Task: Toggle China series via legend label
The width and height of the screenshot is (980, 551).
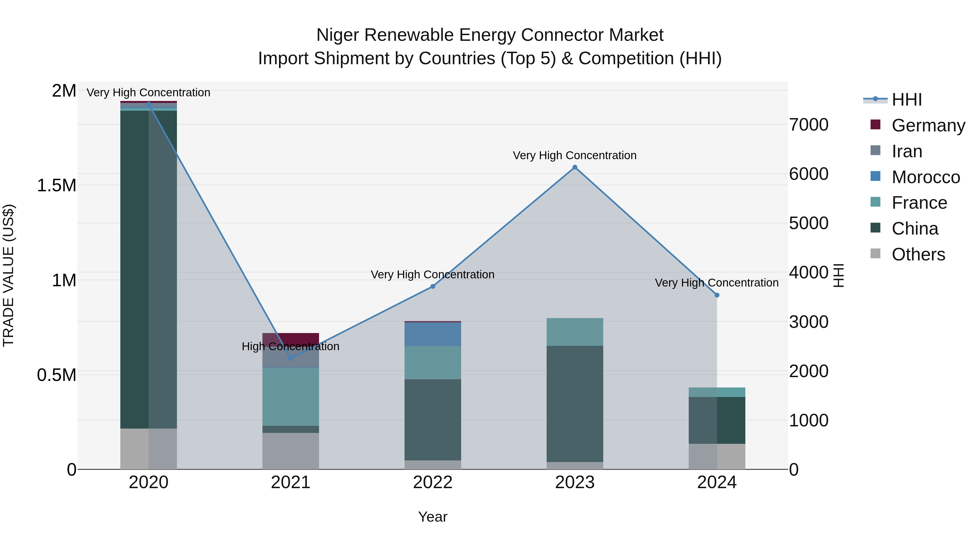Action: click(x=915, y=229)
